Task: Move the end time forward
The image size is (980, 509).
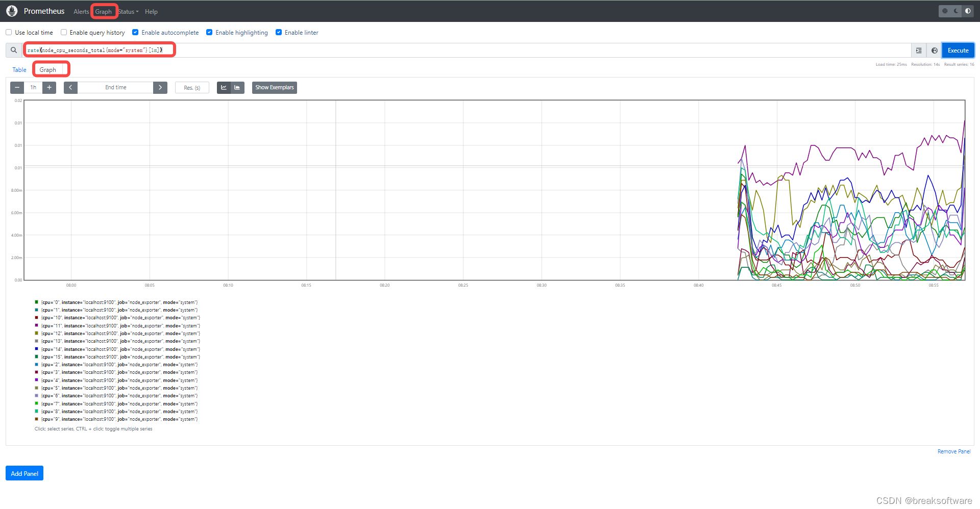Action: click(160, 87)
